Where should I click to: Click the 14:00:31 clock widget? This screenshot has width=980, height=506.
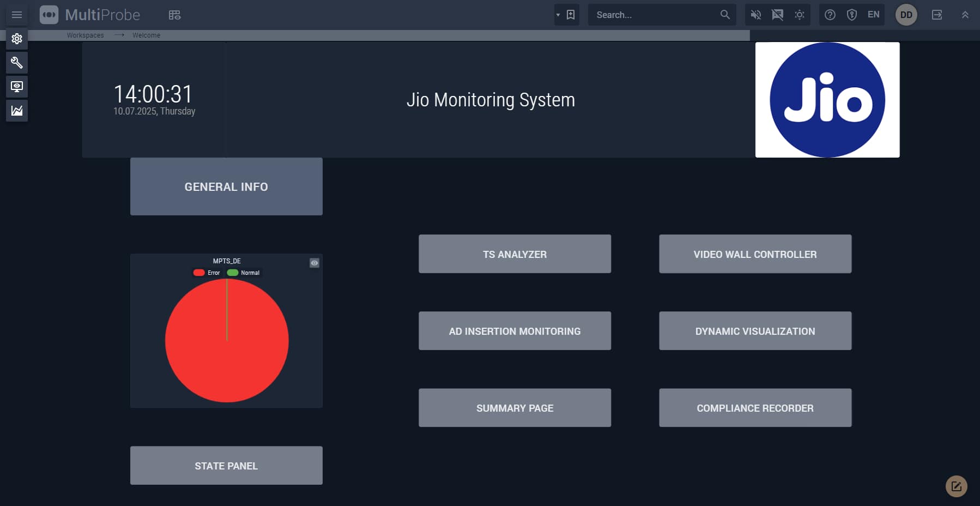click(153, 94)
